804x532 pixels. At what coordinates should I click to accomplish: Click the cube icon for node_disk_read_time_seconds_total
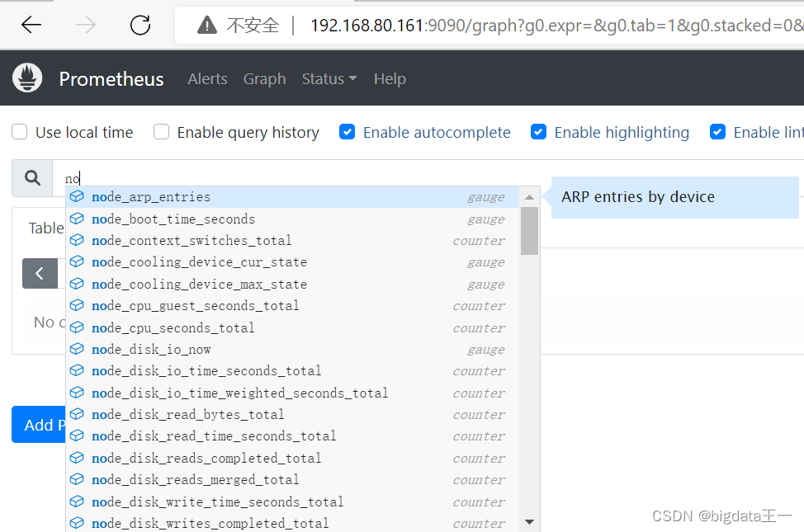[77, 435]
